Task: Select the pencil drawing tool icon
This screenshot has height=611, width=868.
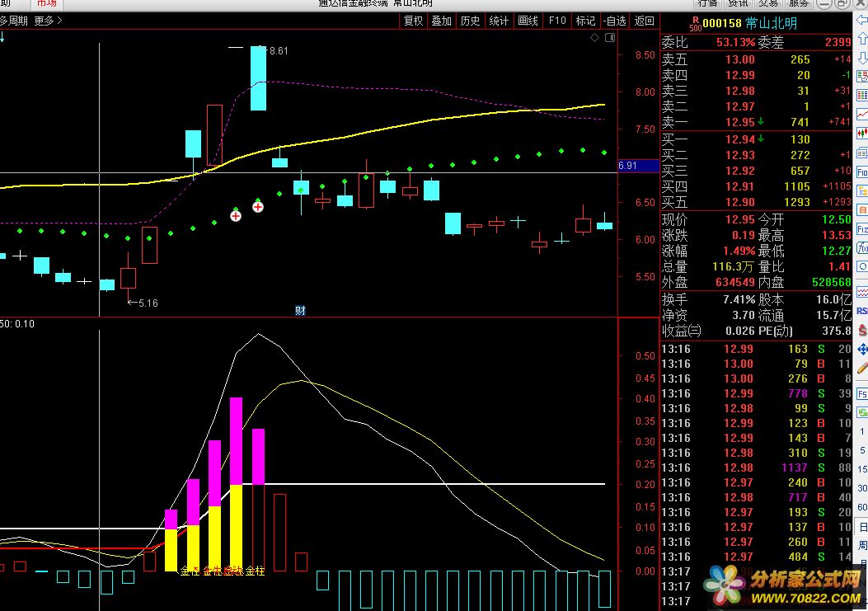Action: tap(862, 368)
